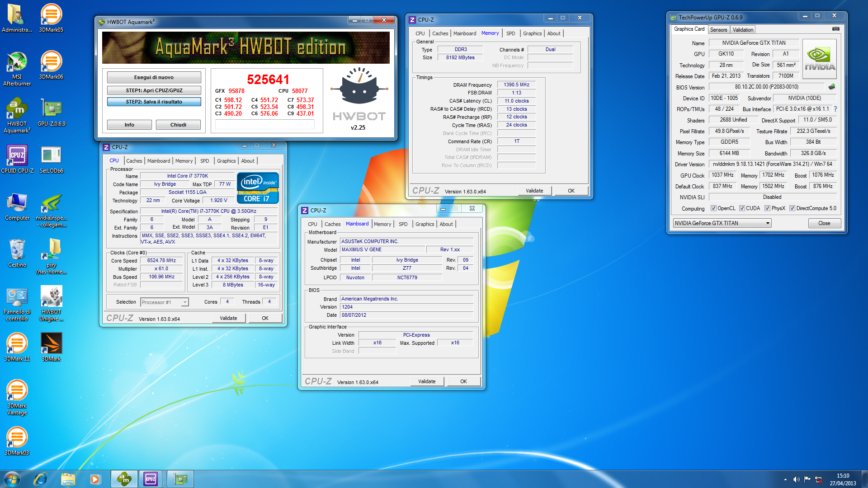Show hidden tray icons arrow
The image size is (868, 488).
coord(785,479)
